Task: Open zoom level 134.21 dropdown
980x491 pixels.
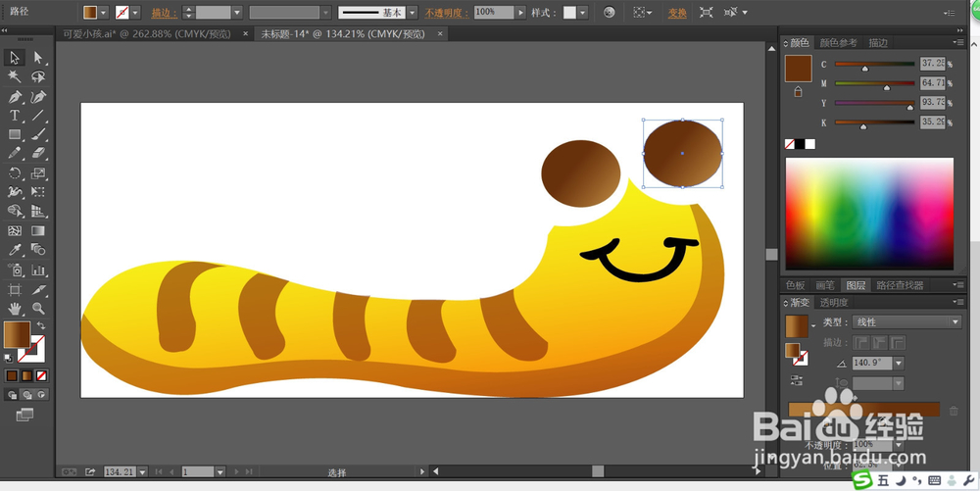Action: coord(142,472)
